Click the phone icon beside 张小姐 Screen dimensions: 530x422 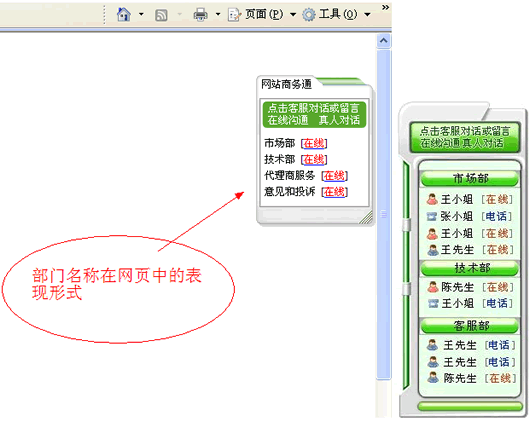432,216
